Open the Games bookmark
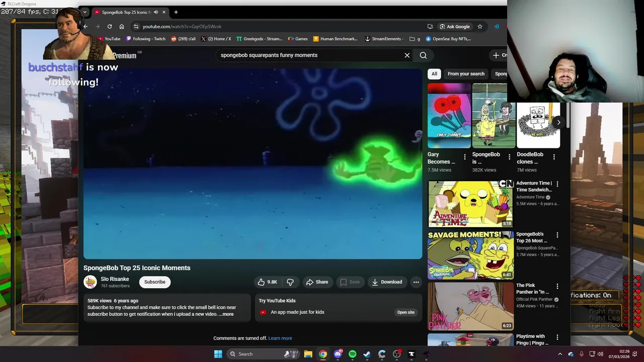 point(298,39)
